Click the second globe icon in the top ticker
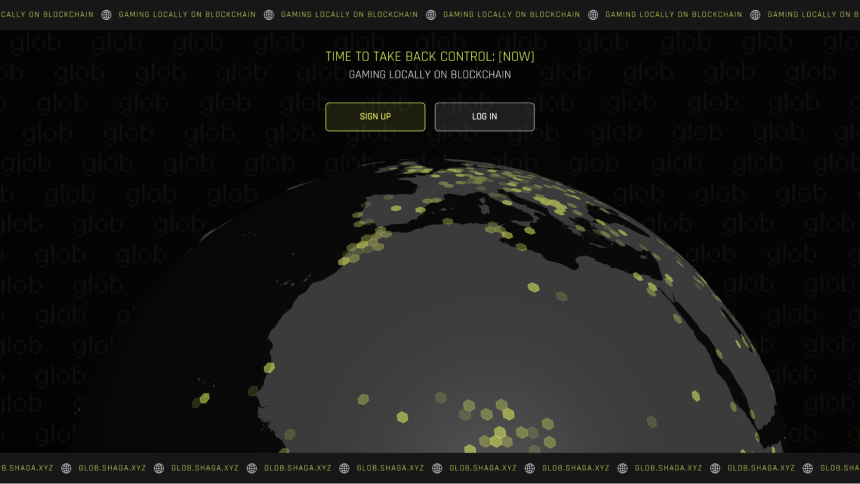 pyautogui.click(x=269, y=15)
